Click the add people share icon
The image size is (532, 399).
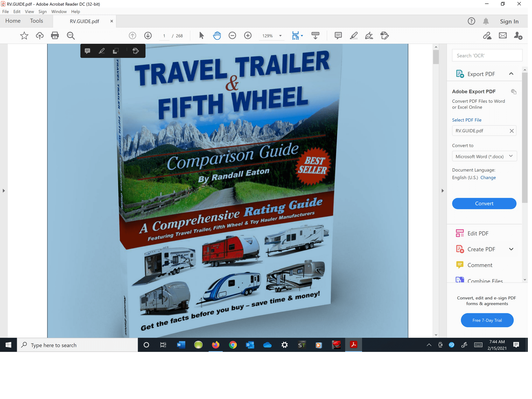(x=518, y=36)
